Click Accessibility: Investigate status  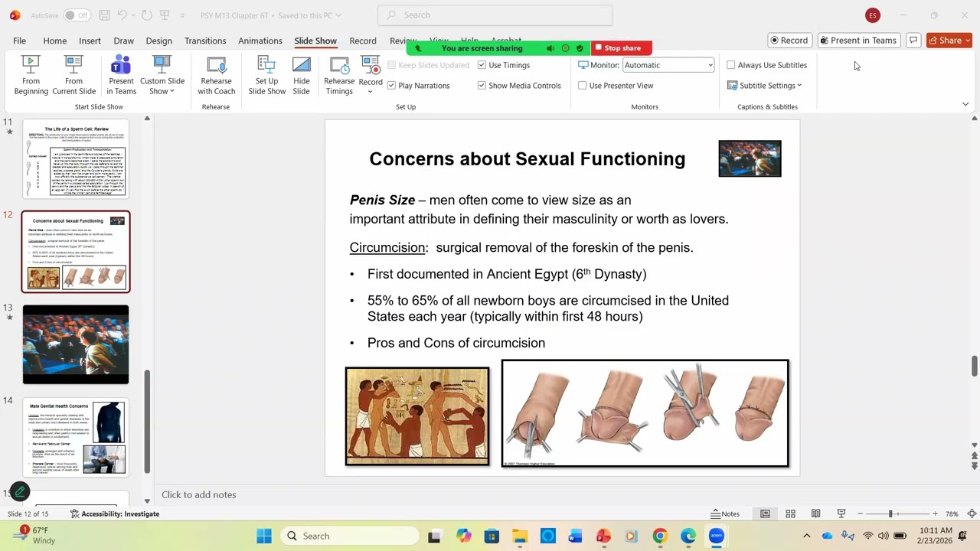click(x=115, y=514)
